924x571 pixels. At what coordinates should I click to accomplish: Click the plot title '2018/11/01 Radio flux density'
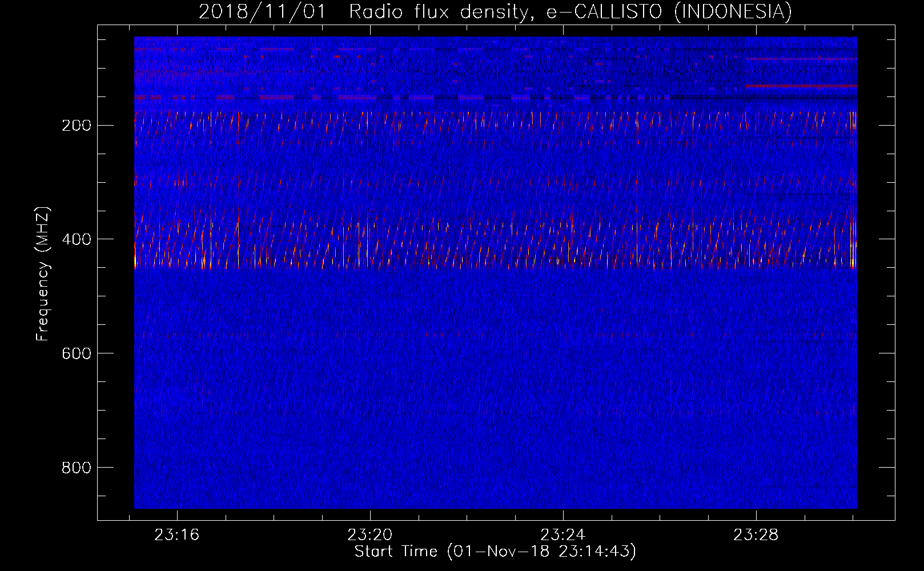[495, 12]
